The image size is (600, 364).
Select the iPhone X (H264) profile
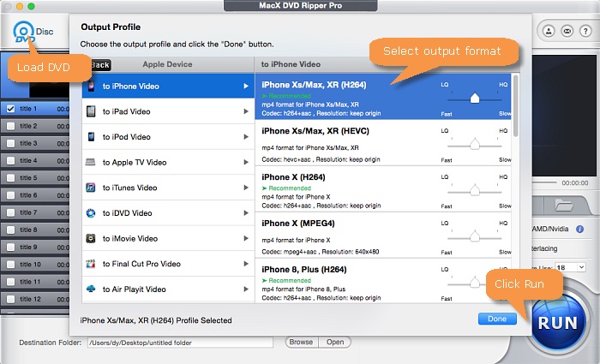point(383,189)
